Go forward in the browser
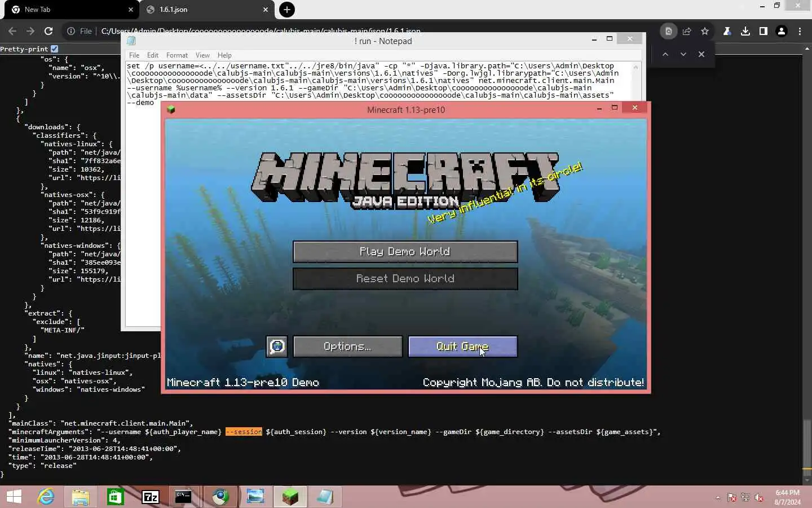The height and width of the screenshot is (508, 812). [x=30, y=32]
